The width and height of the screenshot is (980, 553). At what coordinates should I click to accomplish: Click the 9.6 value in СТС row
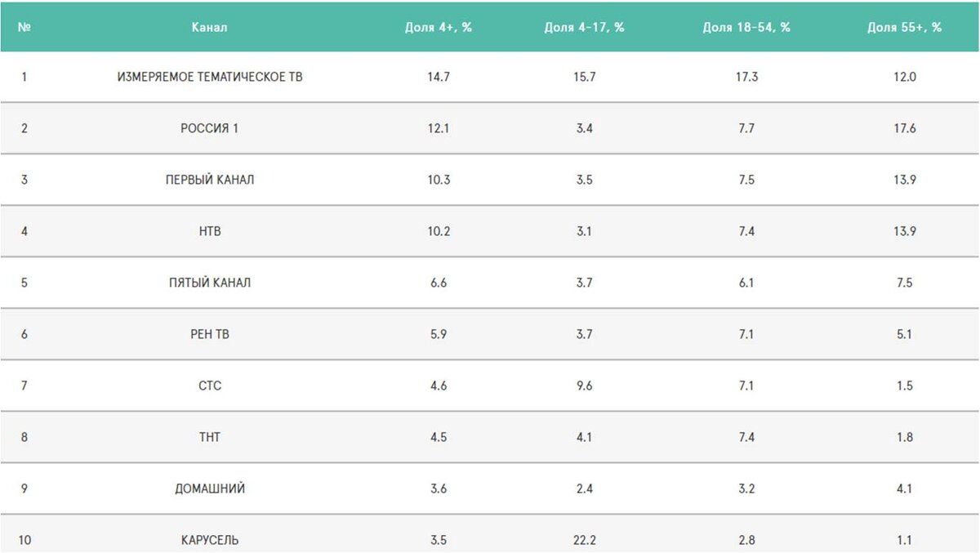(x=584, y=386)
